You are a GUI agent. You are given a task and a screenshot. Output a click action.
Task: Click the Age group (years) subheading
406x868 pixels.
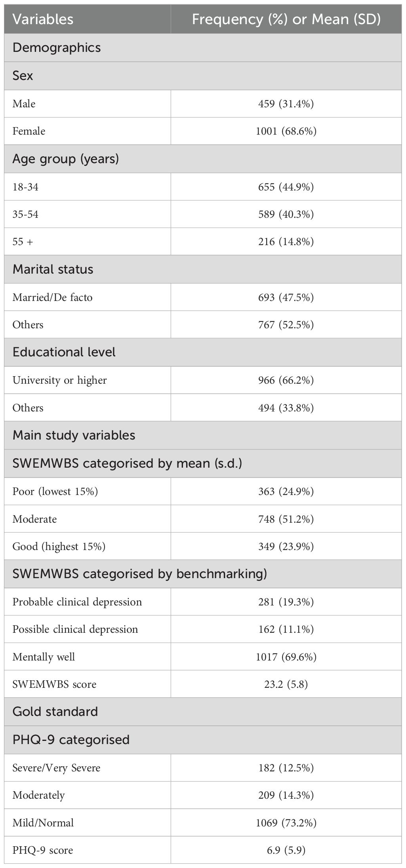66,159
